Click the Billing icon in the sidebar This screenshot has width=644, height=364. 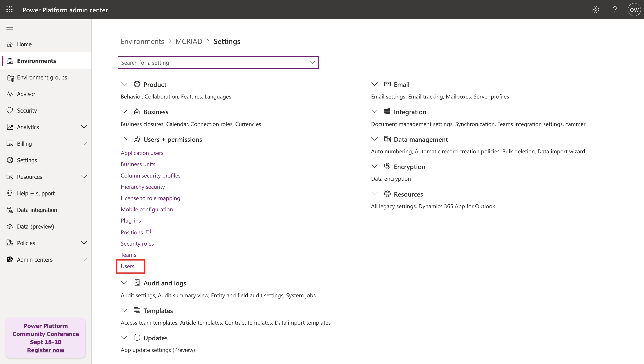[10, 143]
